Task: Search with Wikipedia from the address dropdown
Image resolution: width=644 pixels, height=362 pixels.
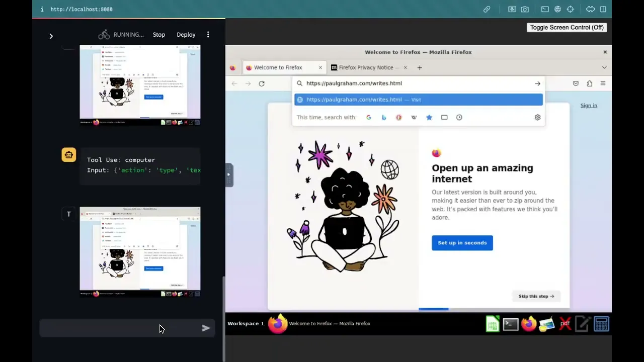Action: pos(414,117)
